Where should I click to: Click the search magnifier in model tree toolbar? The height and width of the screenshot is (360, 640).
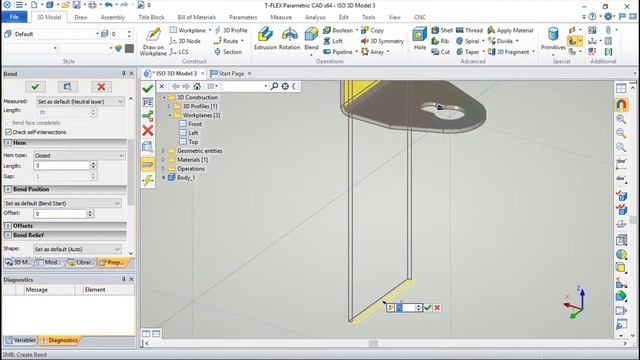[x=274, y=86]
